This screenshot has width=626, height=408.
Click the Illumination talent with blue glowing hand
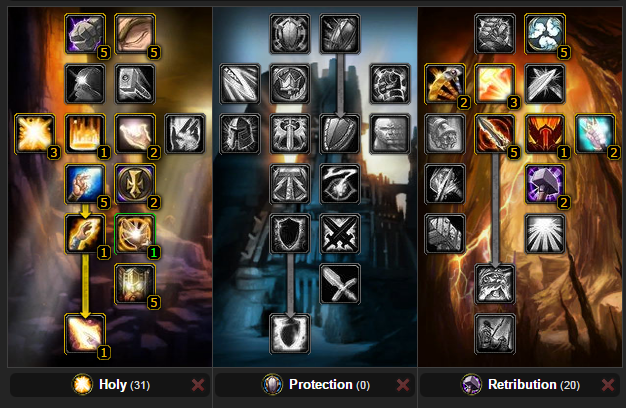tap(85, 184)
